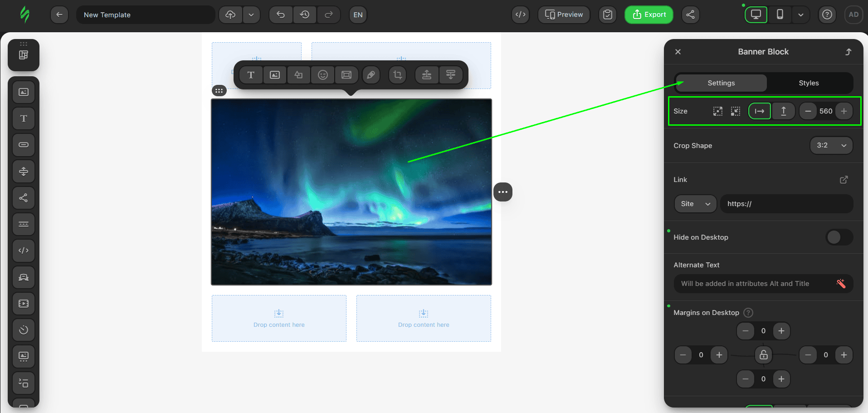The height and width of the screenshot is (413, 868).
Task: Click the crop icon in floating toolbar
Action: pos(398,75)
